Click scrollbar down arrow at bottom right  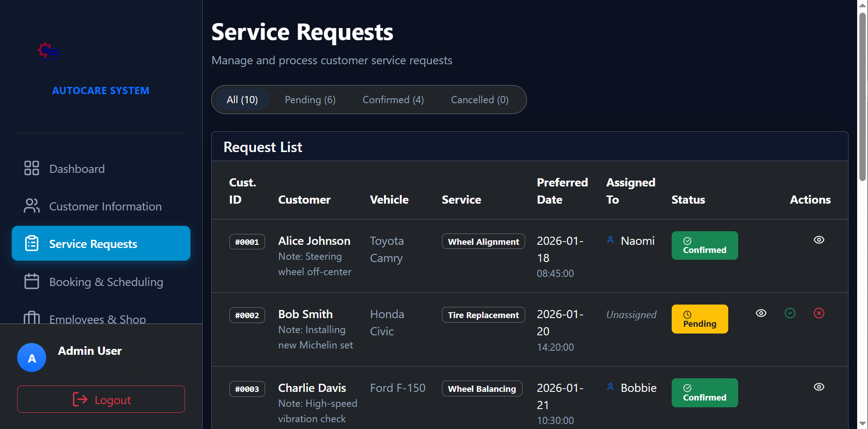click(863, 424)
